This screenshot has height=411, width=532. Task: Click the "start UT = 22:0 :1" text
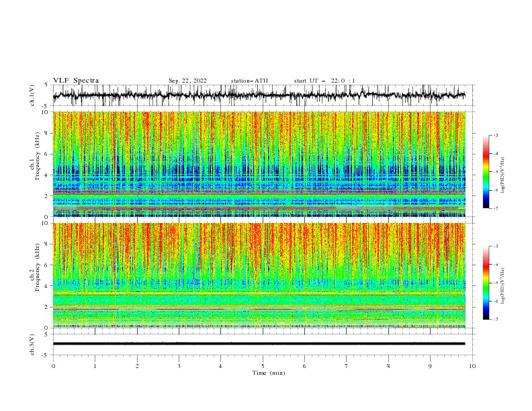point(324,81)
